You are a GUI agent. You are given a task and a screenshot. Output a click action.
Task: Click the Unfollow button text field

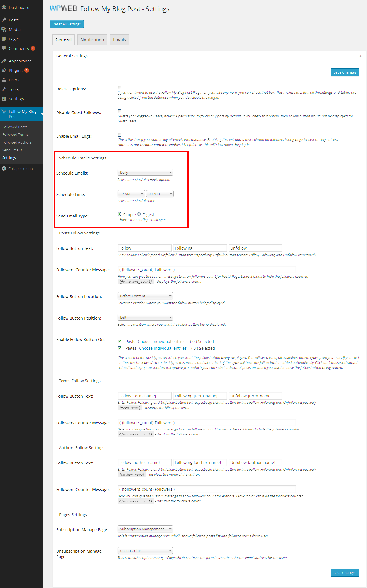[x=255, y=248]
